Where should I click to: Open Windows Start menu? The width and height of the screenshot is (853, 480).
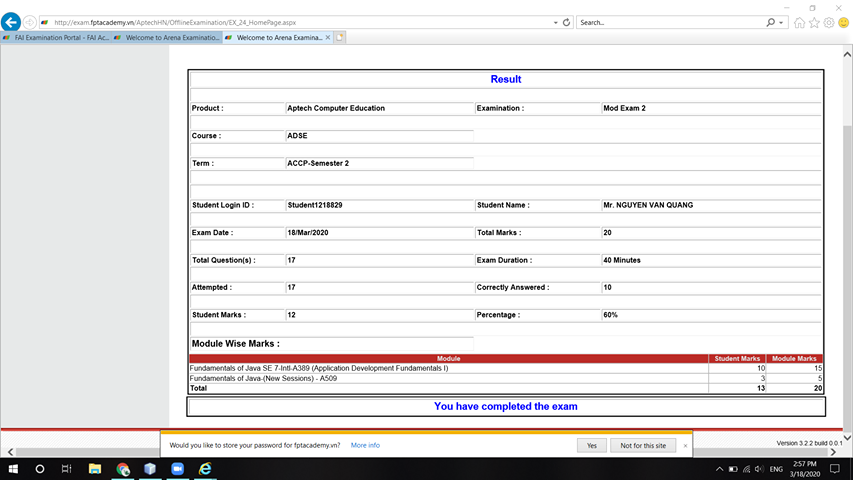point(13,469)
